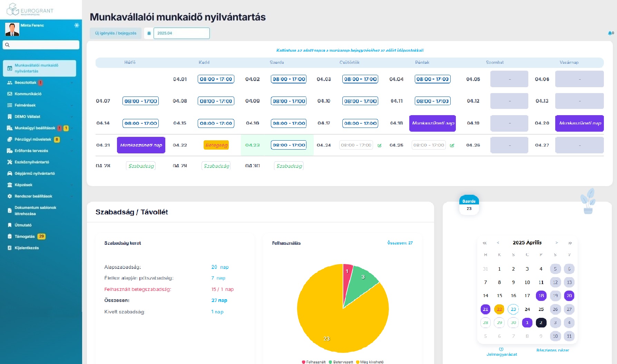Image resolution: width=617 pixels, height=364 pixels.
Task: Open the Kommunikáció menu item
Action: click(28, 94)
